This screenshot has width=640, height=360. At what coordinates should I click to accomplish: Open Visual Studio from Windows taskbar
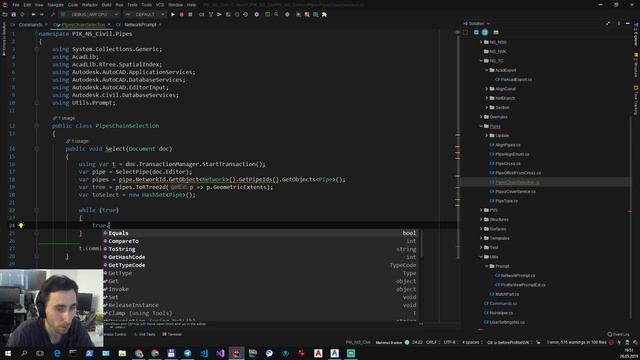pos(220,353)
